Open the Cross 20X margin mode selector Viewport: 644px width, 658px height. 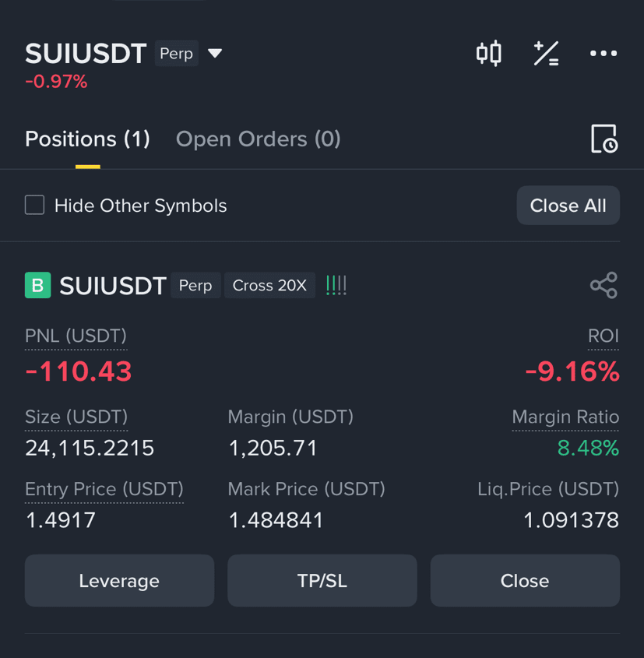pyautogui.click(x=269, y=285)
